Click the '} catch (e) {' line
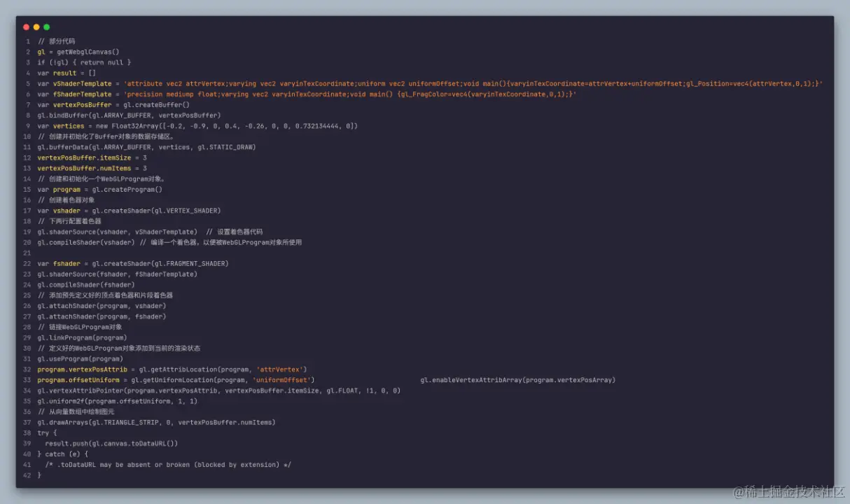This screenshot has width=850, height=504. click(63, 454)
